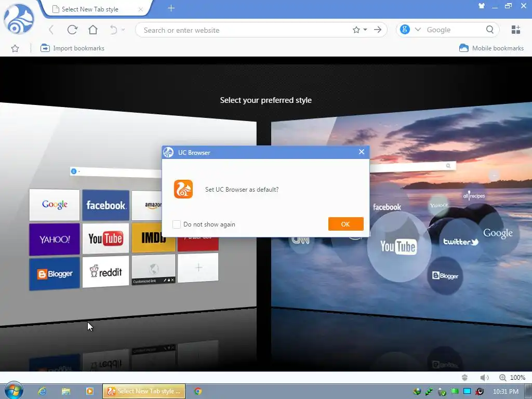Screen dimensions: 532x399
Task: Open the add-ons grid icon
Action: tap(516, 30)
